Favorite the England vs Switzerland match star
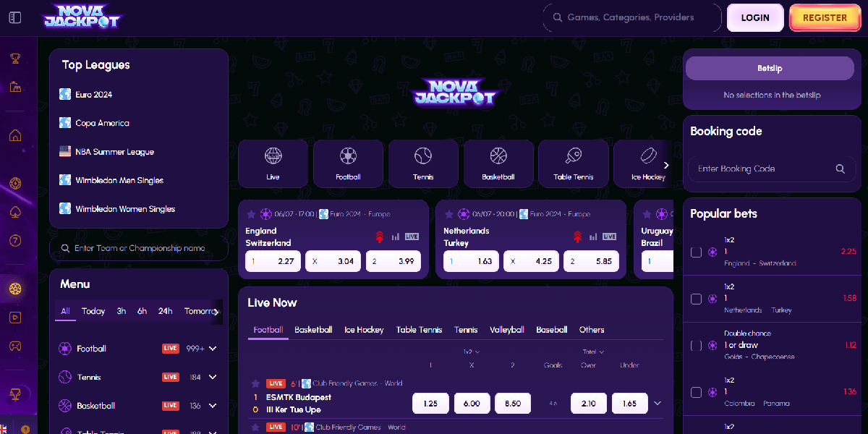 pyautogui.click(x=251, y=214)
